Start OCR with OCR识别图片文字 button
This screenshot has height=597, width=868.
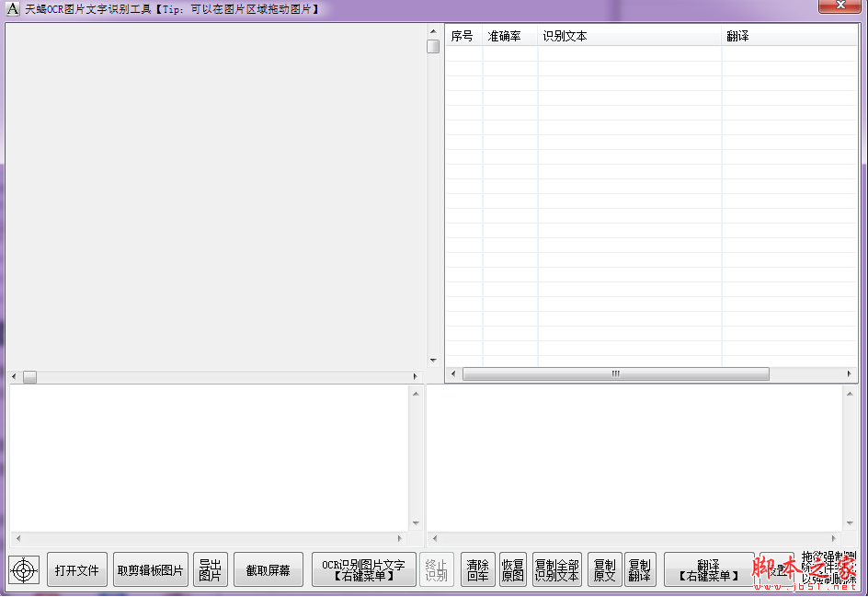pos(363,569)
